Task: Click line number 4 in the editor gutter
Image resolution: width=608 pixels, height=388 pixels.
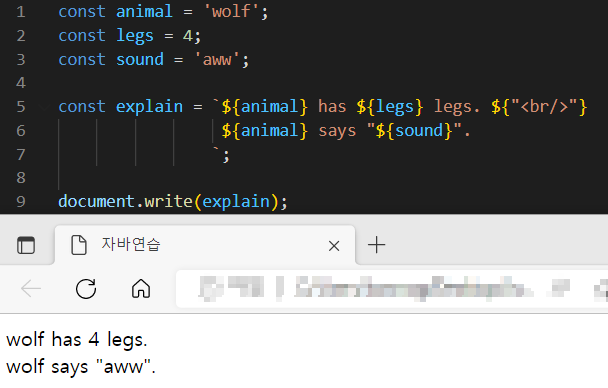Action: tap(21, 83)
